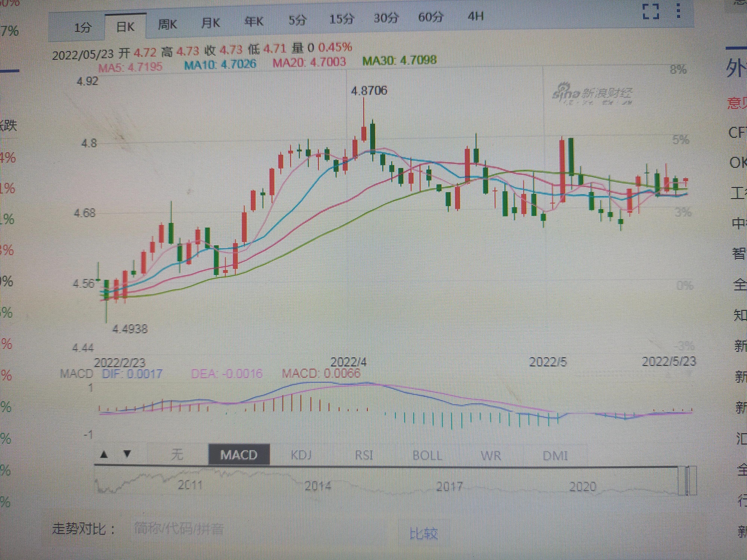
Task: Click the MACD: 0.0066 value
Action: click(321, 373)
